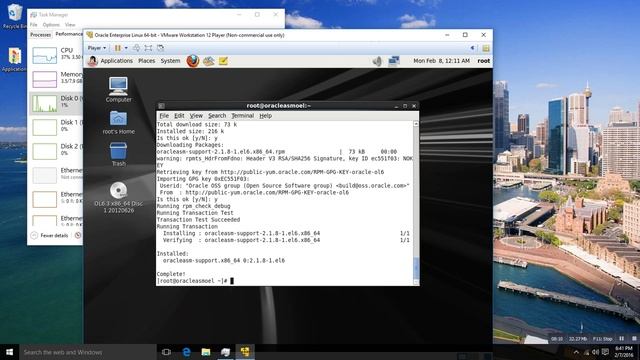Open Action Center notifications icon

(x=605, y=352)
